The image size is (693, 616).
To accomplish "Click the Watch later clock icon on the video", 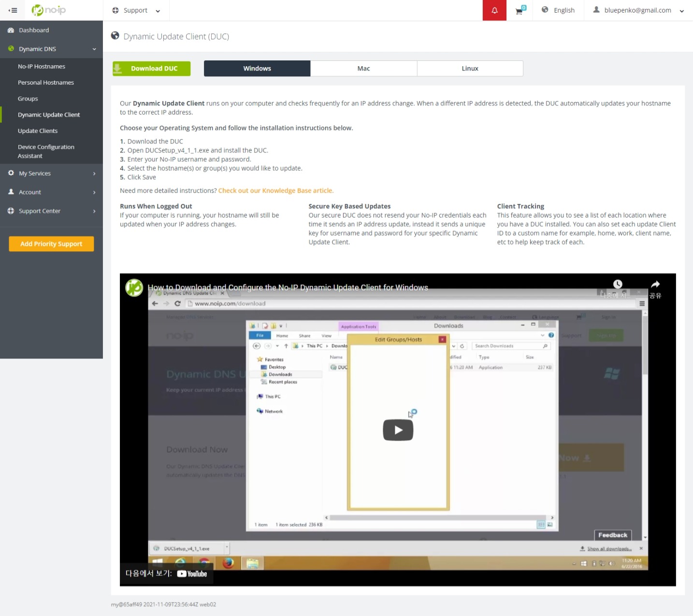I will [618, 284].
